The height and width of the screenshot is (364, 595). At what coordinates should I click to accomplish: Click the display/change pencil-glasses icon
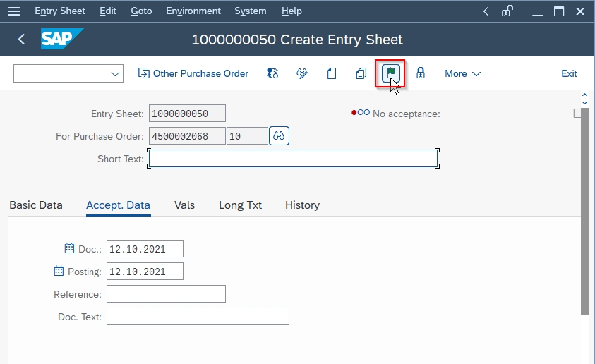[x=301, y=73]
